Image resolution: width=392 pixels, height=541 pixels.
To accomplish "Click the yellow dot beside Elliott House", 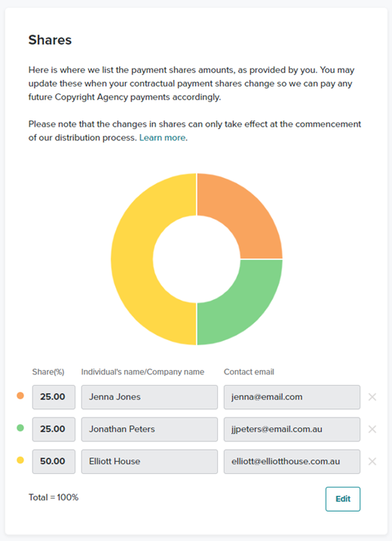I will point(20,460).
